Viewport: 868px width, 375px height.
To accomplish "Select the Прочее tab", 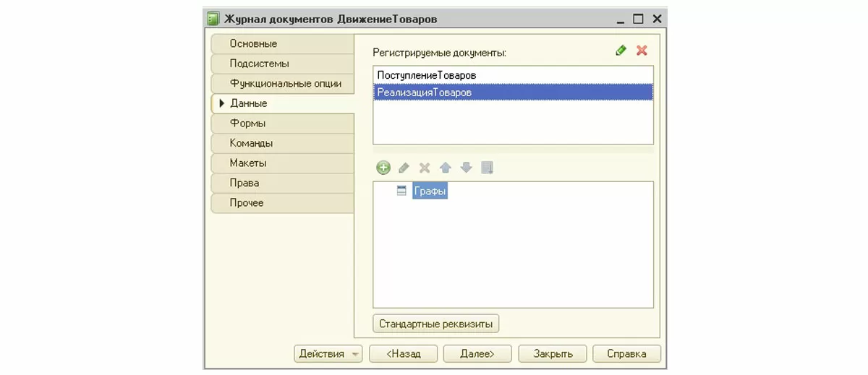I will [283, 203].
